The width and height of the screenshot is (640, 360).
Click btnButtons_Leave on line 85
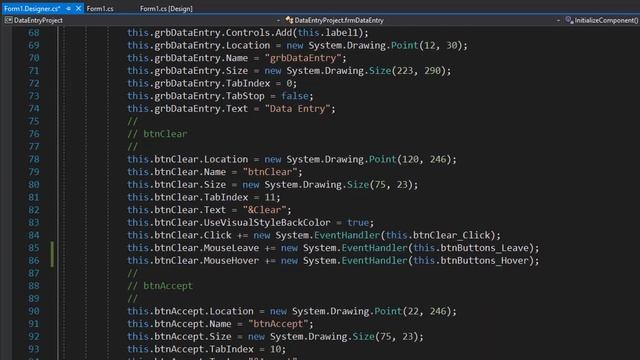[x=484, y=248]
